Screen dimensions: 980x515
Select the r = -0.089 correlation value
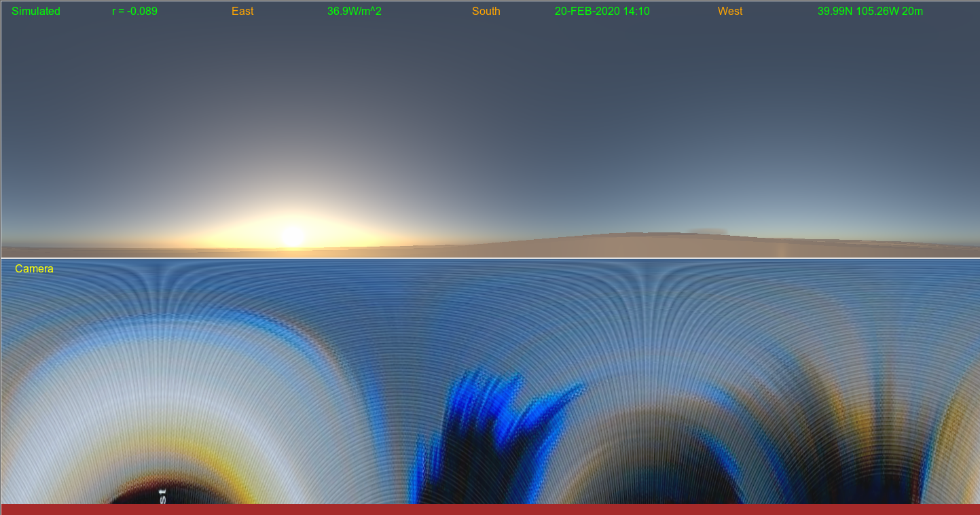click(x=134, y=12)
